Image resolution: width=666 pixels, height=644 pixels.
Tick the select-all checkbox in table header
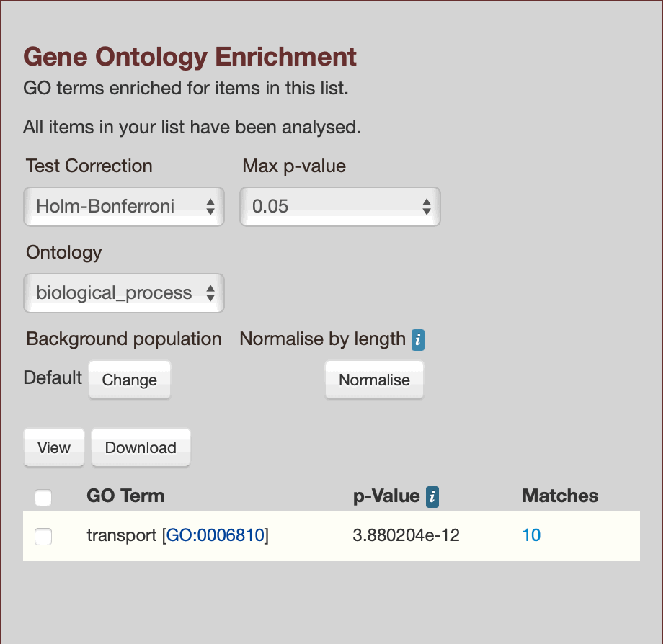[43, 497]
